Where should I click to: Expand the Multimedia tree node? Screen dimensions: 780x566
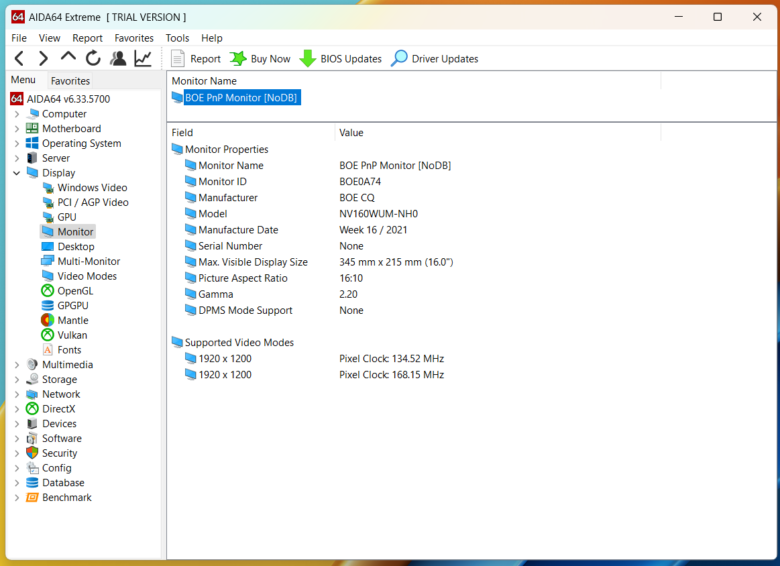tap(17, 365)
